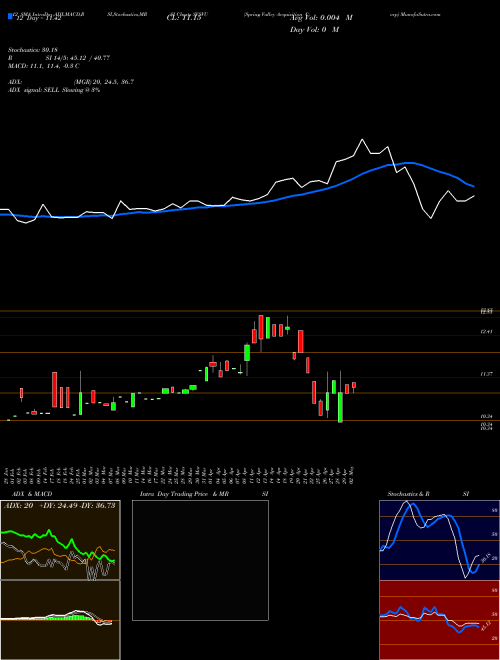Click the 30.18 label in stochastics panel

click(x=484, y=558)
